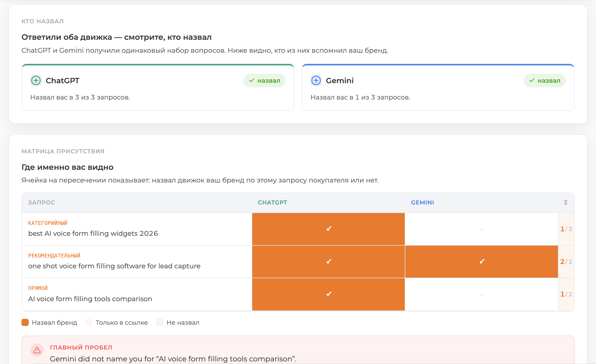
Task: Click the sigma sum column header icon
Action: [566, 202]
